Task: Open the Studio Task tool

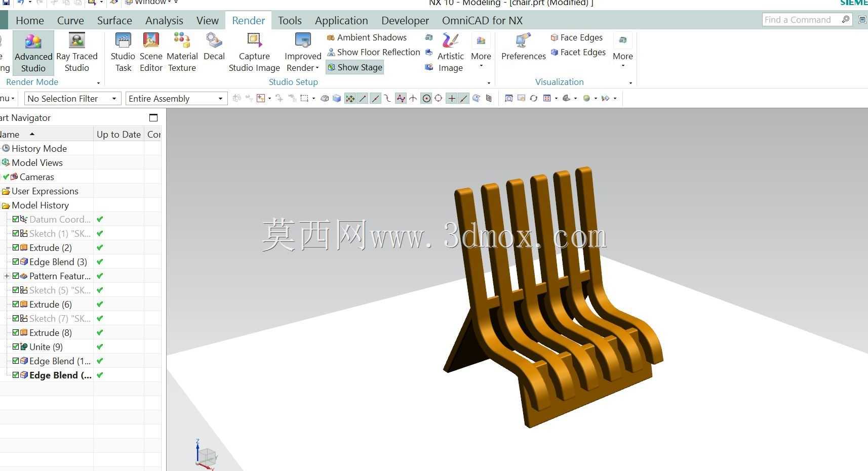Action: pos(123,53)
